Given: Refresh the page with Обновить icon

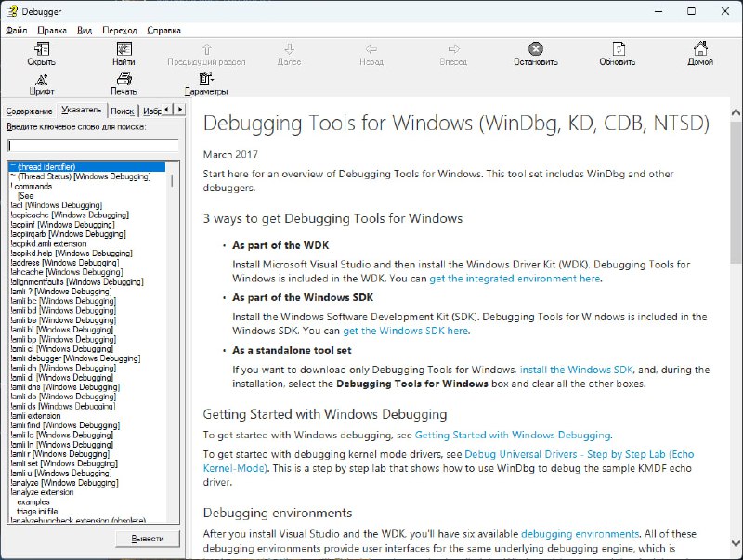Looking at the screenshot, I should pos(619,49).
